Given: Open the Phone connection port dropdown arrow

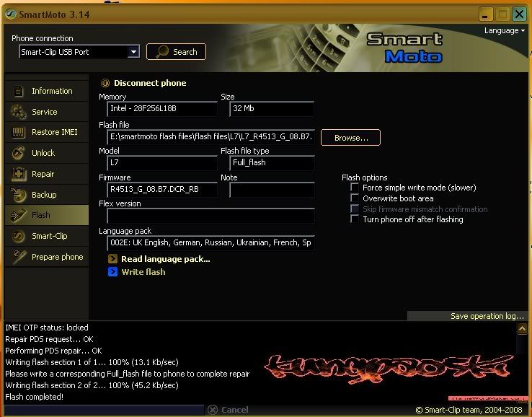Looking at the screenshot, I should pos(133,52).
